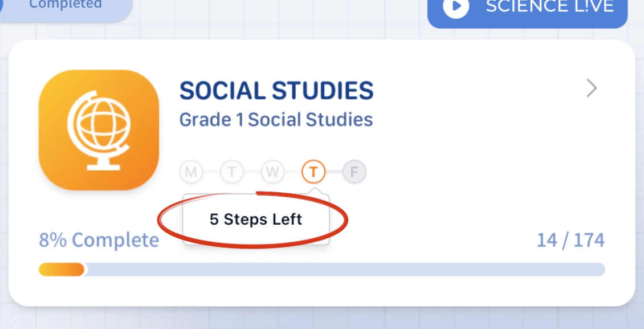644x329 pixels.
Task: Open the orange Social Studies globe icon
Action: (x=99, y=130)
